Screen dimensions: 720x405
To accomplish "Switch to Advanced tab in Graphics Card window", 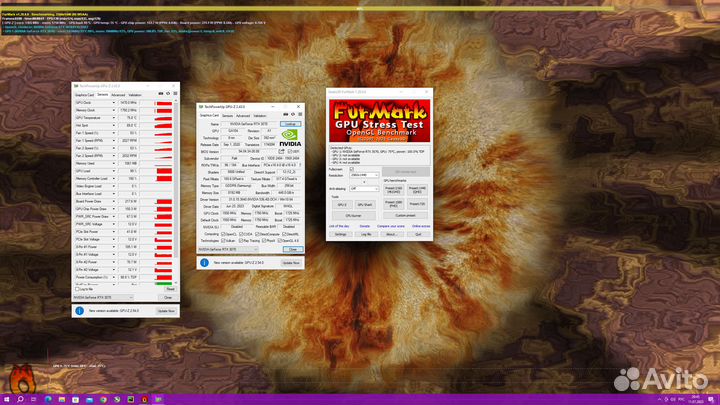I will 243,116.
